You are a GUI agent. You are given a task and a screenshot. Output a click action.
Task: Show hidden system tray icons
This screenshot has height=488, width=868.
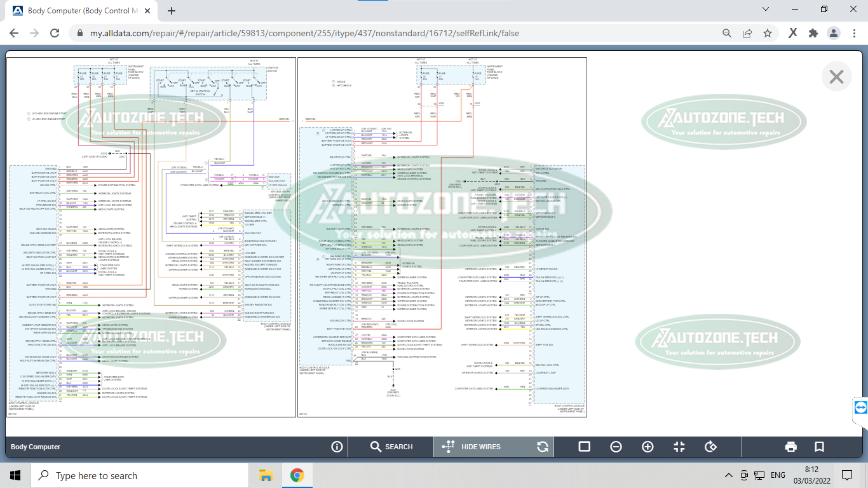coord(728,475)
